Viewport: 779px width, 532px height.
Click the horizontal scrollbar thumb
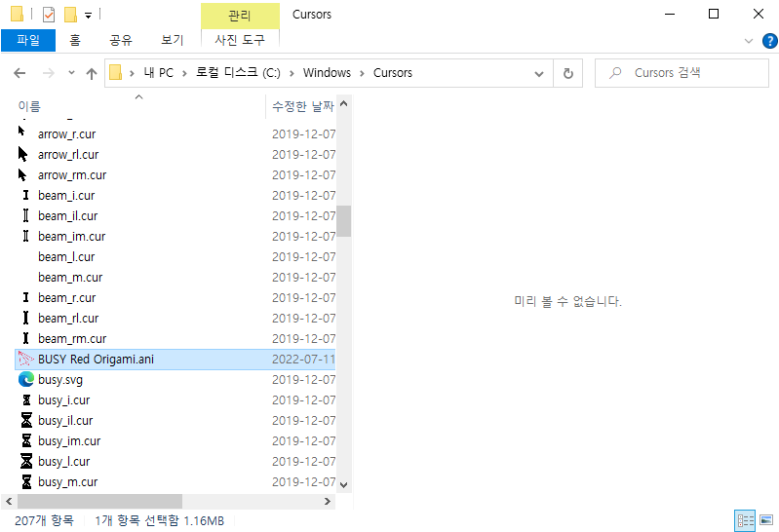pos(99,501)
